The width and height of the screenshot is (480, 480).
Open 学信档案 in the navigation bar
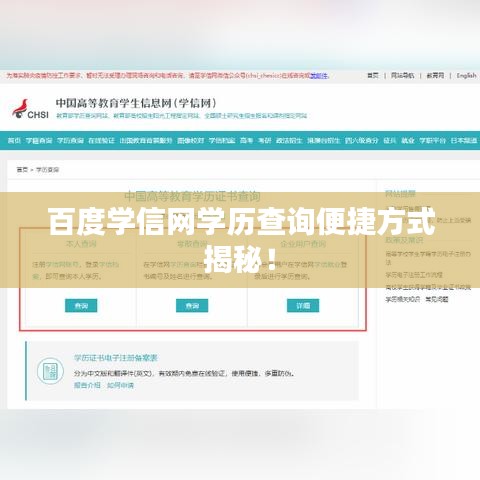222,140
